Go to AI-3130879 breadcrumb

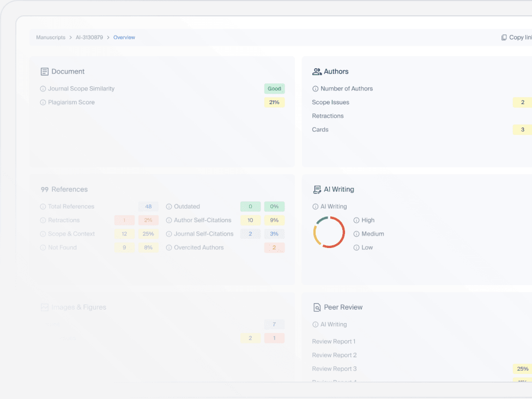click(89, 37)
